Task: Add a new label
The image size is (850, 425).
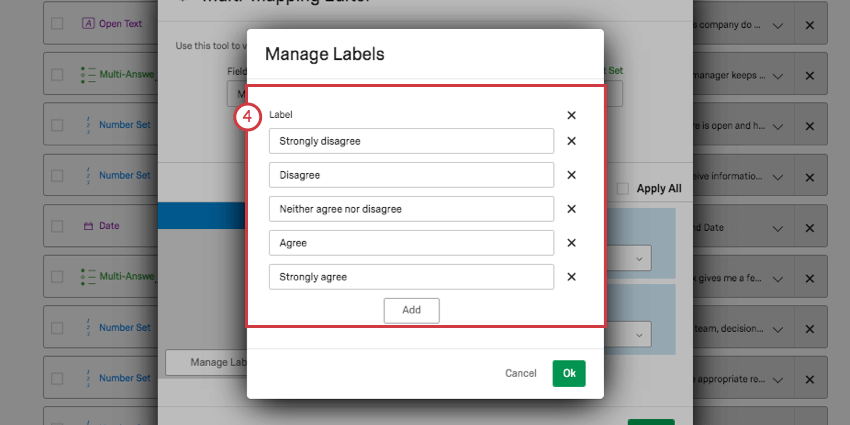Action: [411, 311]
